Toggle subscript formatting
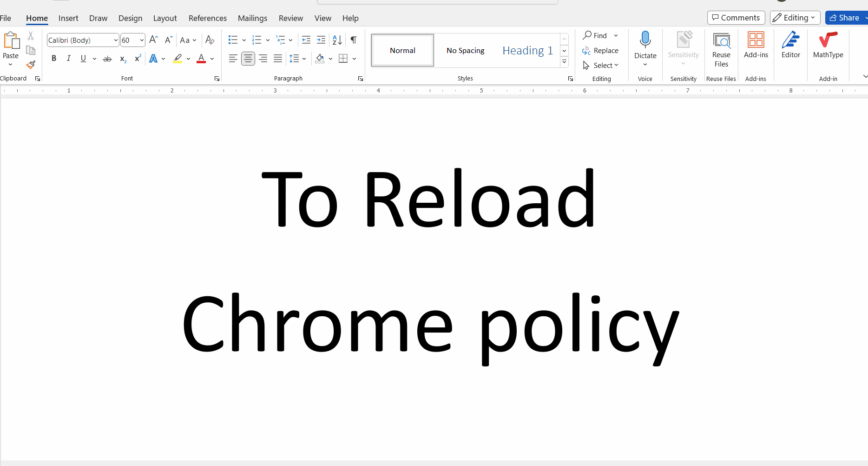The image size is (868, 466). pyautogui.click(x=123, y=59)
